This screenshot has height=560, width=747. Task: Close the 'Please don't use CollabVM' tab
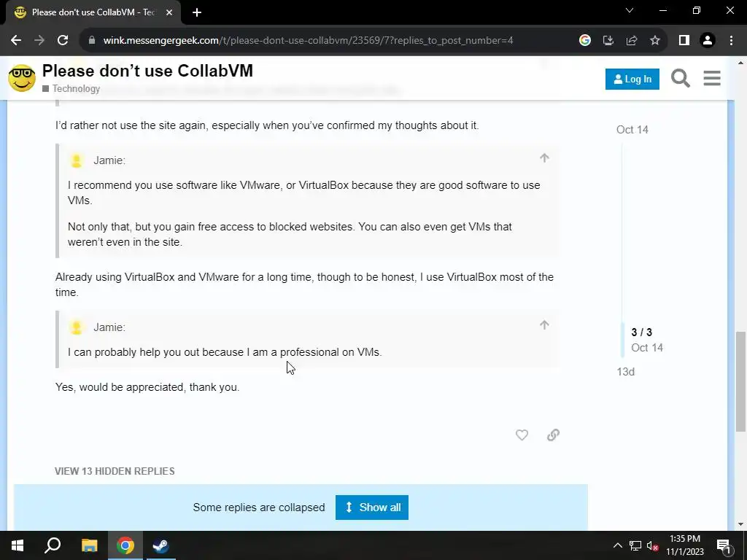(x=169, y=13)
